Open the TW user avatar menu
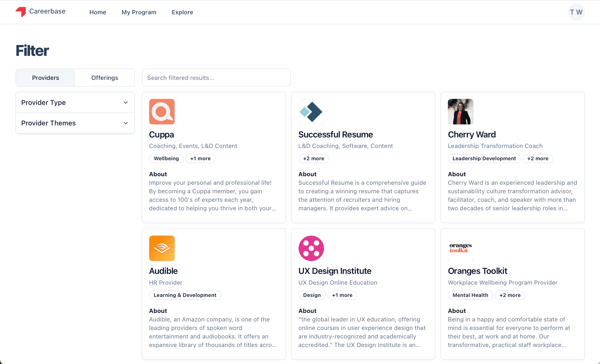Image resolution: width=600 pixels, height=364 pixels. tap(576, 12)
